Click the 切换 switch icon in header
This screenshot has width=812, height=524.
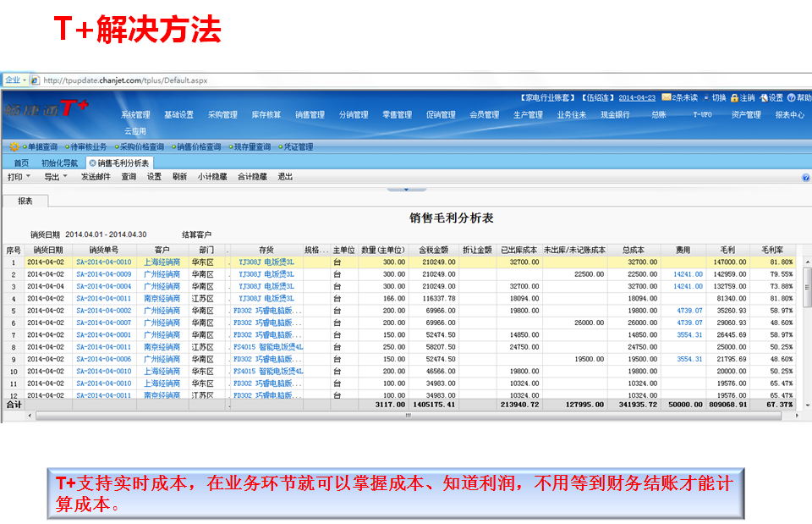click(705, 98)
